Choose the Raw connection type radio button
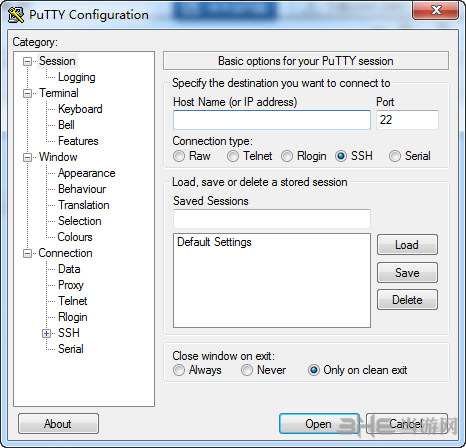 coord(179,156)
